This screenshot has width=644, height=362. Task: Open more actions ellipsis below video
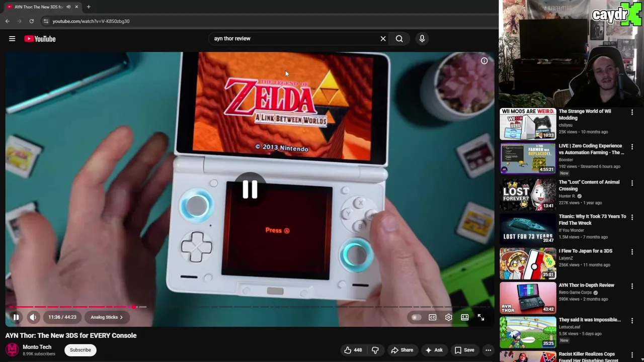(x=488, y=350)
